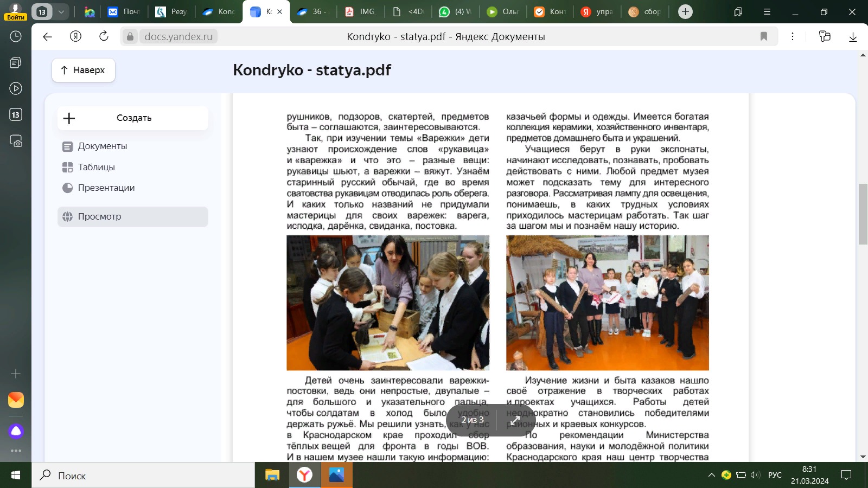Image resolution: width=868 pixels, height=488 pixels.
Task: Open the browser hamburger menu
Action: click(x=767, y=11)
